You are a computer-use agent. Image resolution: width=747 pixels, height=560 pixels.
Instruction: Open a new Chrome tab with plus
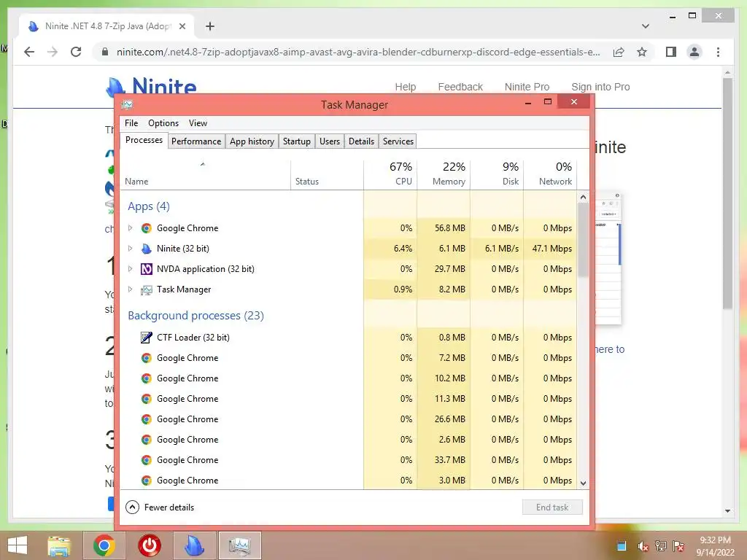pos(209,26)
